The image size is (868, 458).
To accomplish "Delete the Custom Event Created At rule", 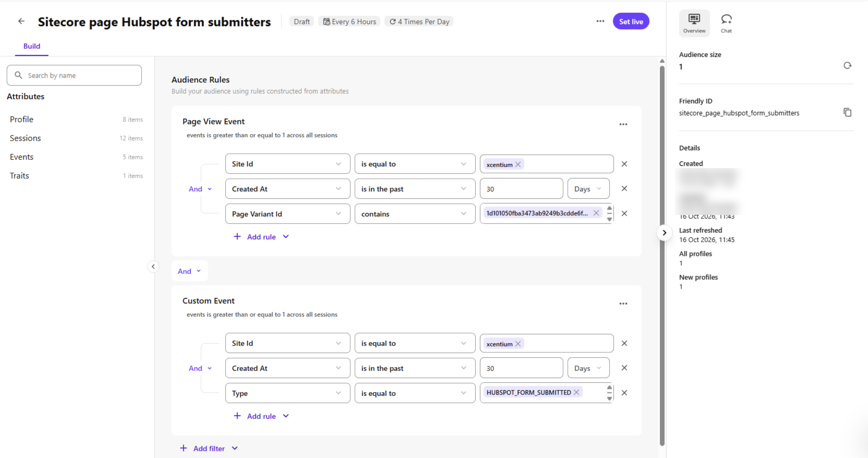I will click(x=624, y=367).
